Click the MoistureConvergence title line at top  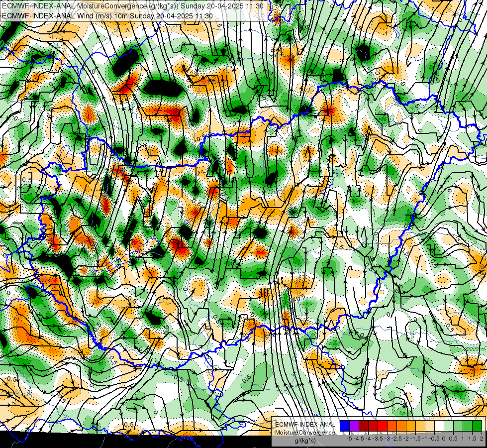click(x=133, y=6)
